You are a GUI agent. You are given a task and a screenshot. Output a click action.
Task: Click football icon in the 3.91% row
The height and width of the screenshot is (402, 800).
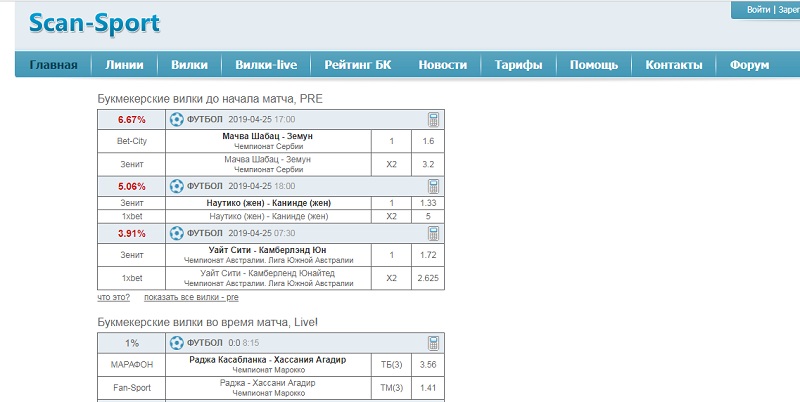(x=177, y=234)
